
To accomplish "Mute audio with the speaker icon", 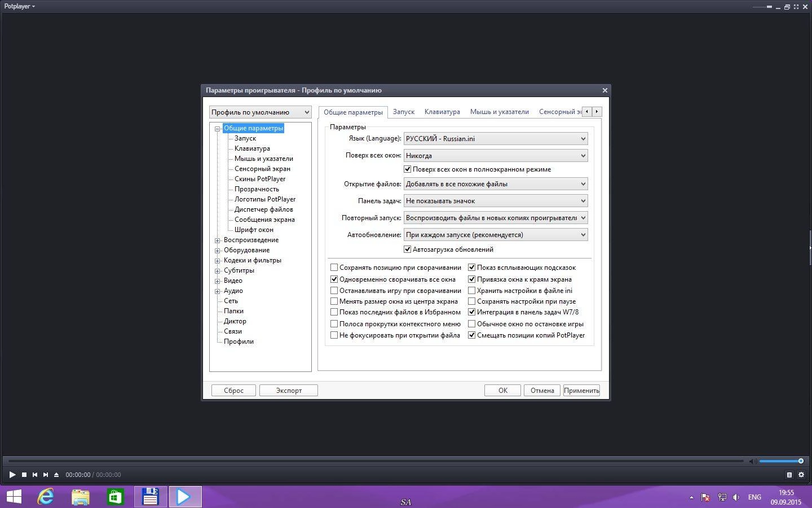I will pos(752,461).
